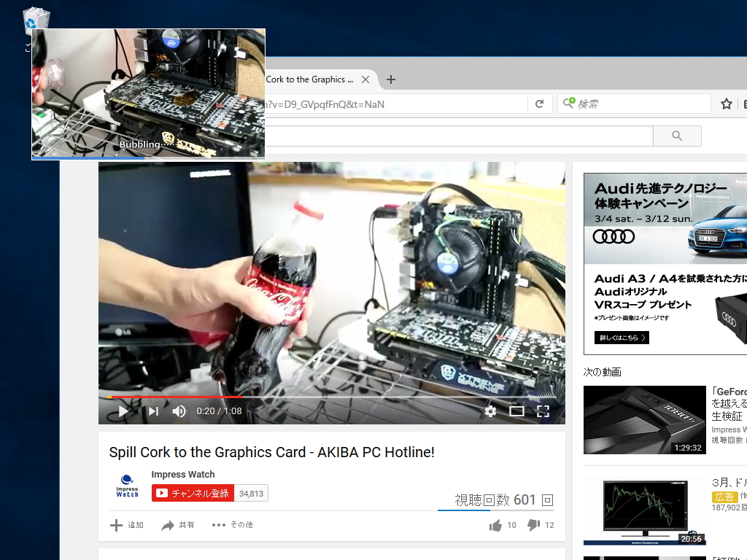This screenshot has height=560, width=747.
Task: Seek on the mini preview progress bar
Action: coord(148,157)
